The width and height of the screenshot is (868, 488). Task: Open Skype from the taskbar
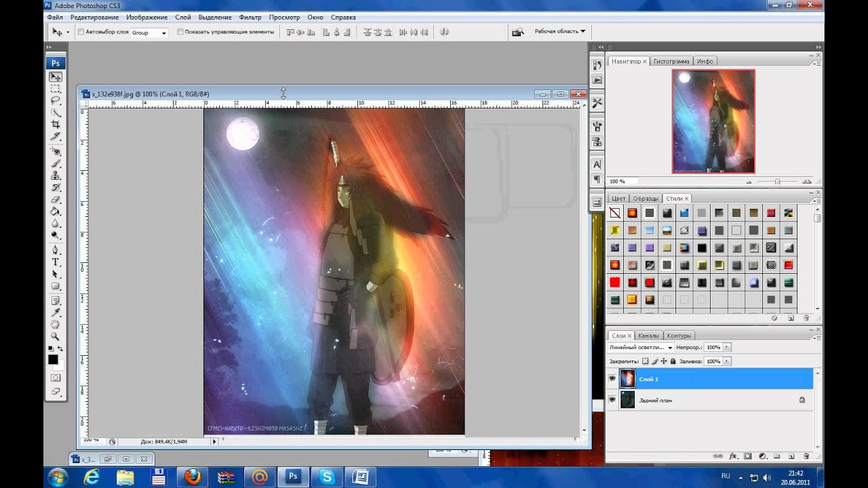pyautogui.click(x=327, y=476)
